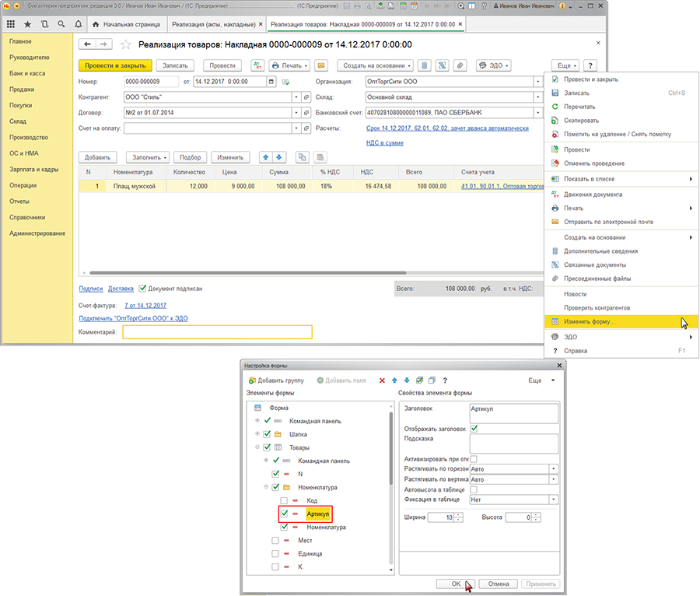Click the red delete X icon in Настройка формы
Viewport: 700px width, 596px height.
click(382, 380)
